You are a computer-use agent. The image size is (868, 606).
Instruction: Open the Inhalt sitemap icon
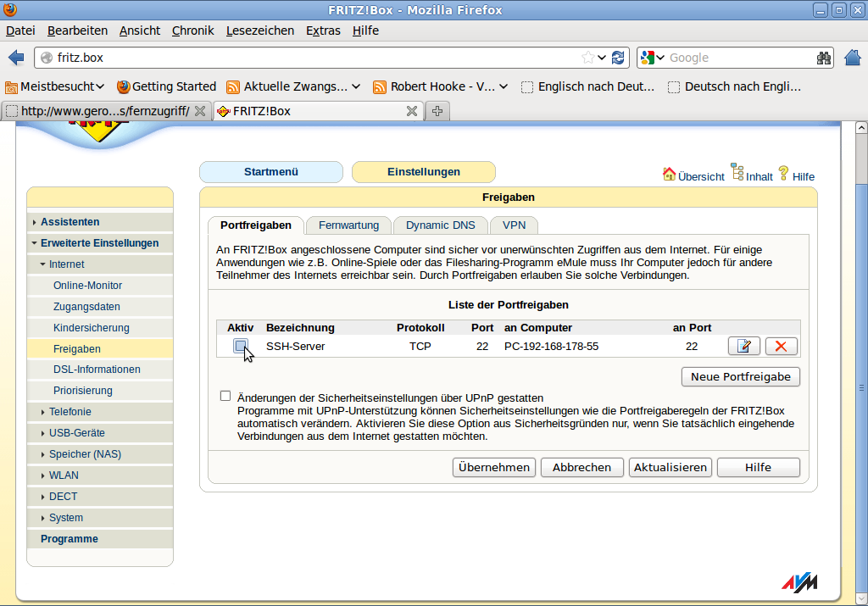(x=737, y=173)
